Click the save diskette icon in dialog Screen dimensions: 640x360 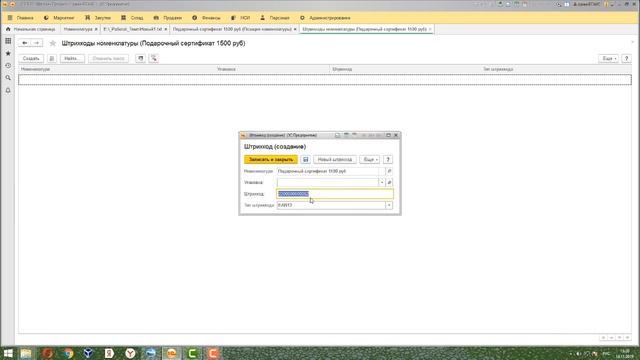pyautogui.click(x=305, y=160)
